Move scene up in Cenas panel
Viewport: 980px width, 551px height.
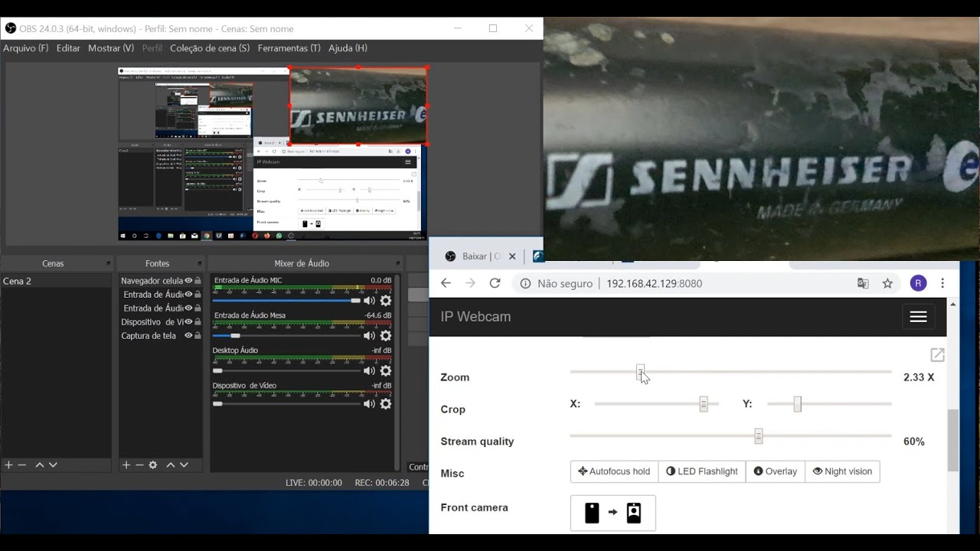pos(40,465)
